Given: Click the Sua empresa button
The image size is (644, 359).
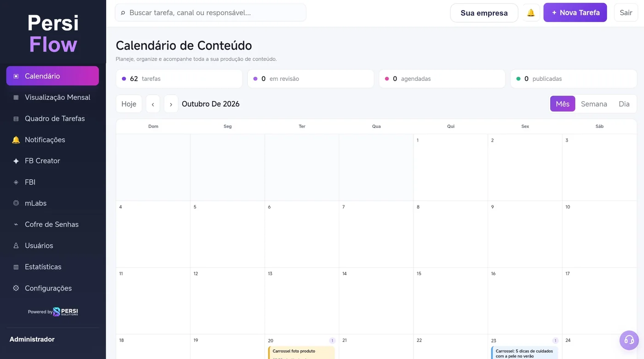Looking at the screenshot, I should pyautogui.click(x=484, y=13).
